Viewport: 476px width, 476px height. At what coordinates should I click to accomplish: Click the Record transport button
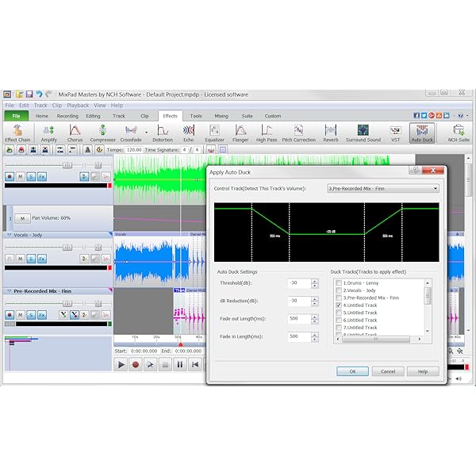pos(136,364)
